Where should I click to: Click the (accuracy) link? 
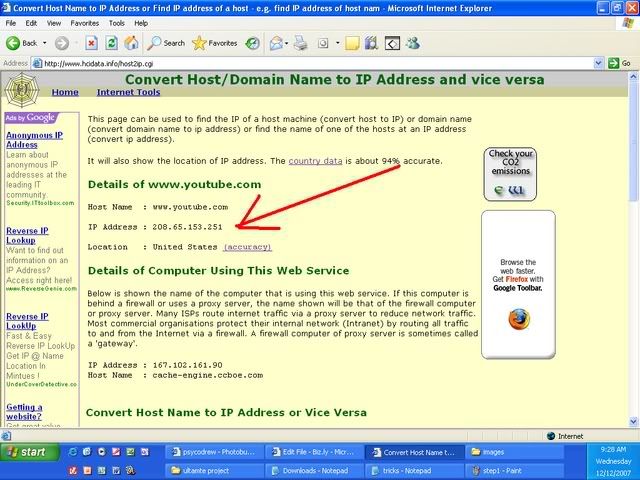[247, 247]
